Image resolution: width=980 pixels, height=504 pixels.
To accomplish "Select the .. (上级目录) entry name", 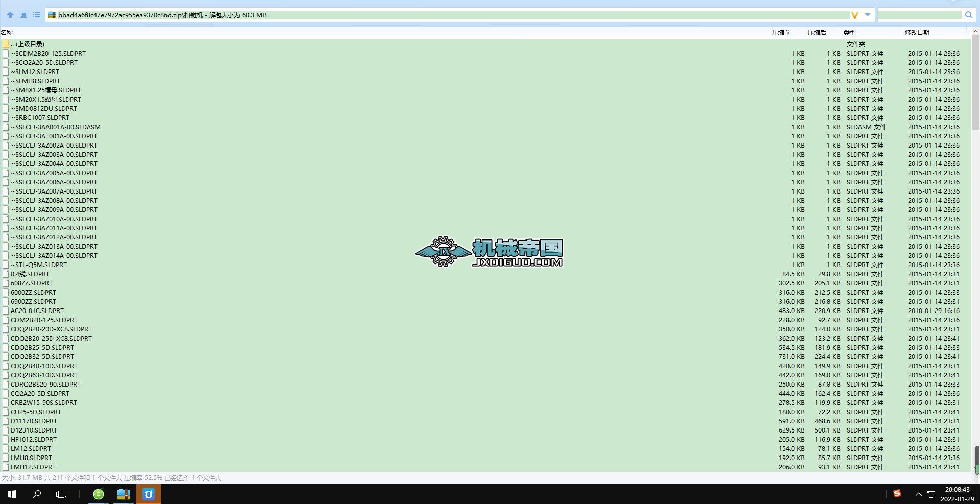I will tap(28, 44).
